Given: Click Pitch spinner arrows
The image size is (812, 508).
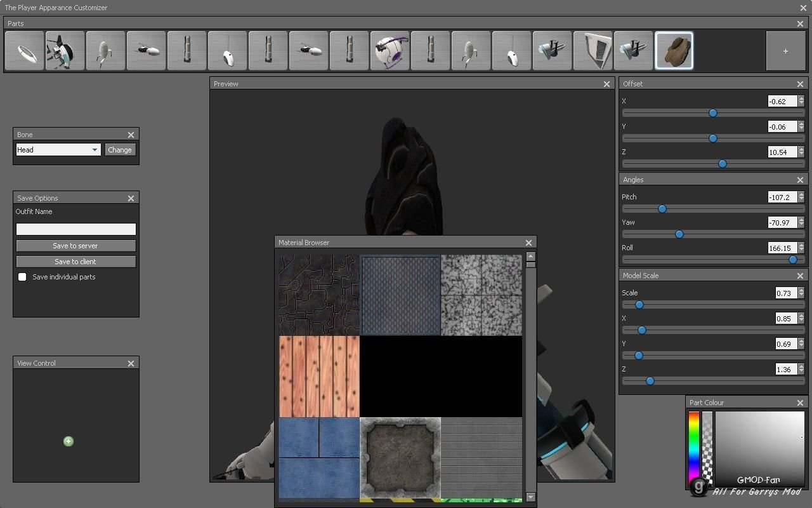Looking at the screenshot, I should point(801,197).
